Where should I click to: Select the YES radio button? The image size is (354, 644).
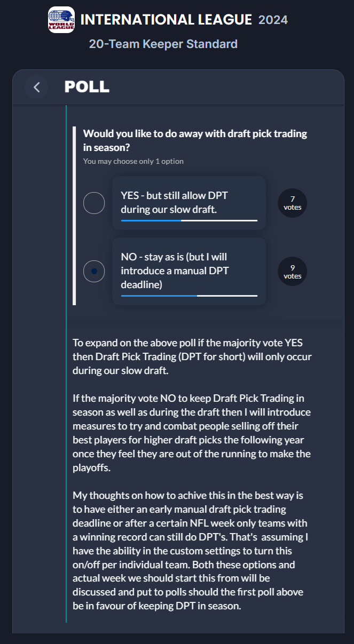(x=94, y=203)
